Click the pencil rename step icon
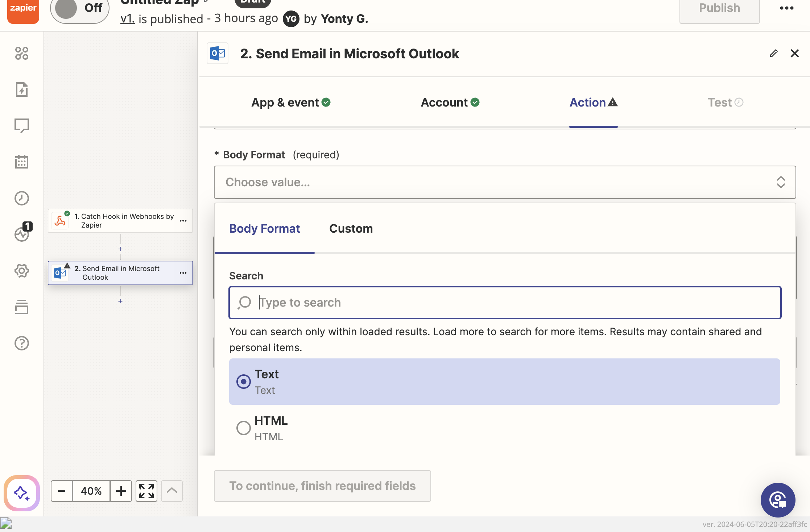 773,53
